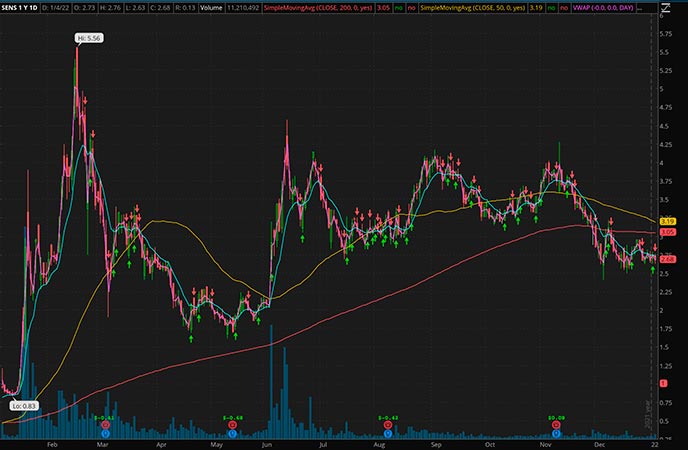
Task: Click the 4.5 price axis label
Action: pyautogui.click(x=664, y=126)
